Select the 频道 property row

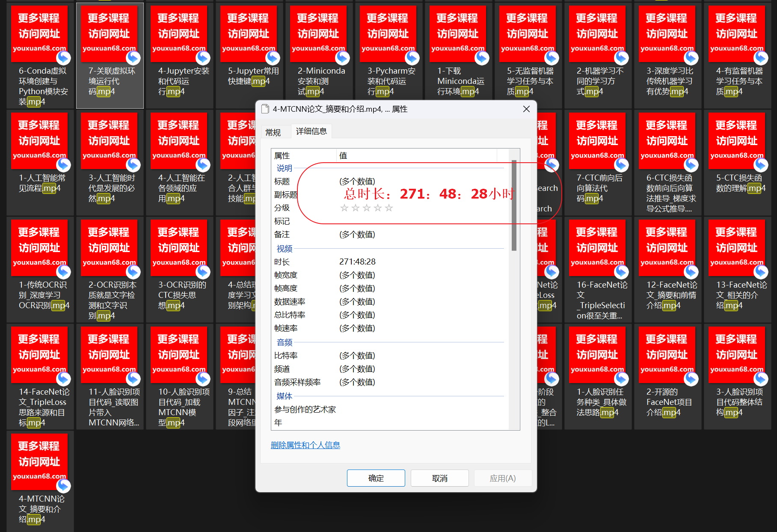coord(390,369)
